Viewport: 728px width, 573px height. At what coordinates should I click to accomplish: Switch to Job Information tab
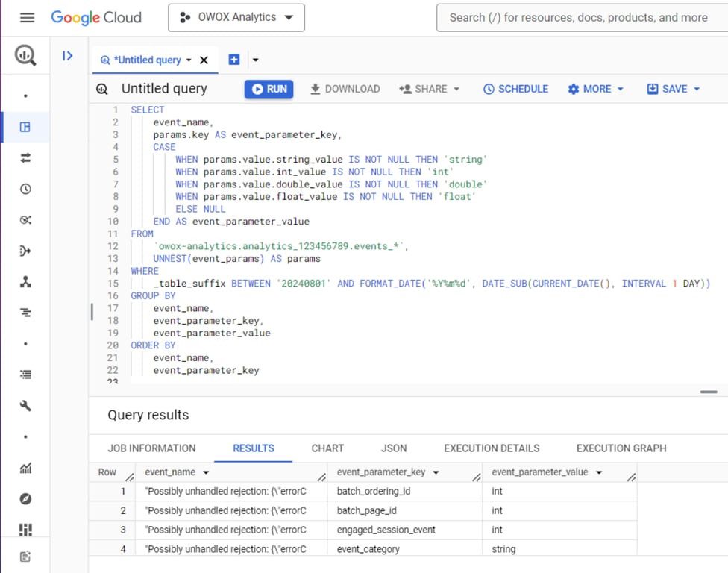coord(152,448)
